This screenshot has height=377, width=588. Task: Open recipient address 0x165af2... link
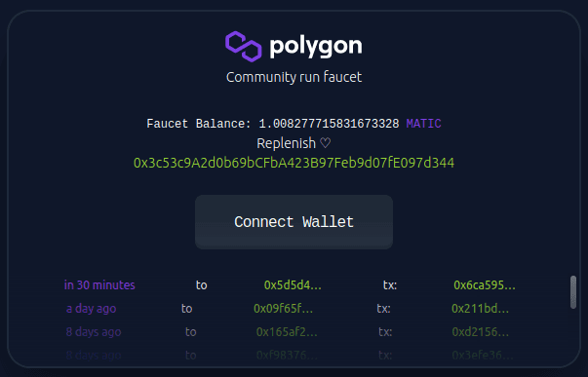(x=287, y=331)
